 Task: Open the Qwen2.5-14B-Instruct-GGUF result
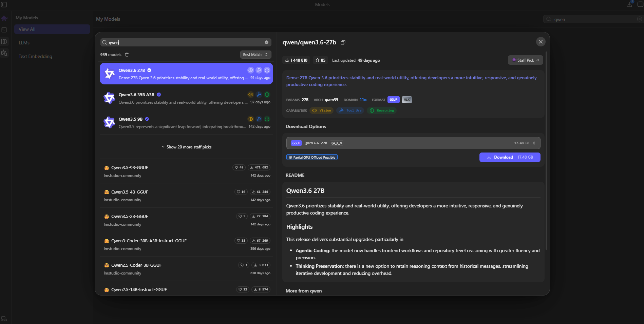tap(186, 289)
